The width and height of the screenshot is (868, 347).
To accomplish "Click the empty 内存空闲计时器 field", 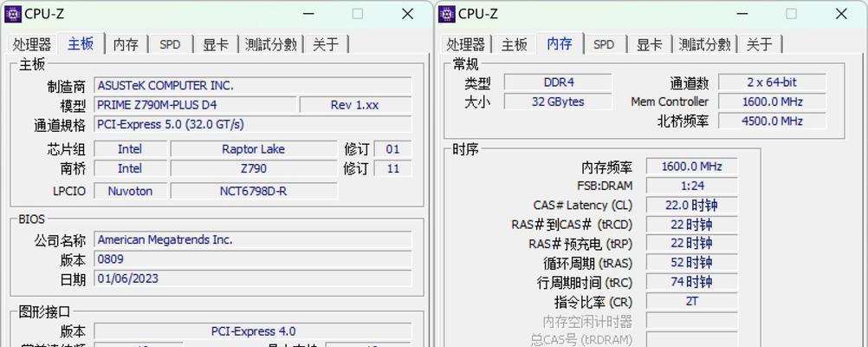I will coord(692,321).
